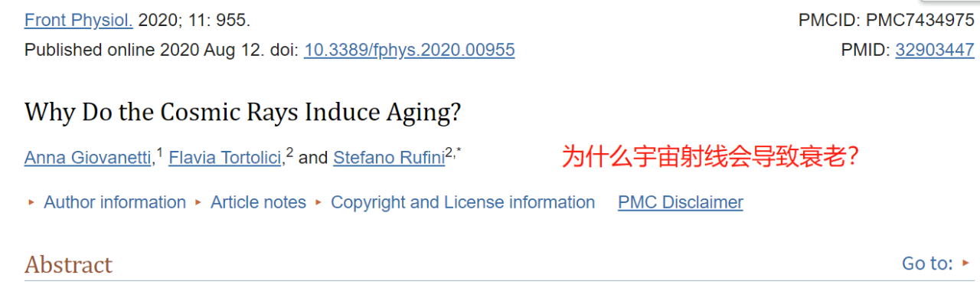Click the triangle icon before Copyright and License

(x=318, y=203)
